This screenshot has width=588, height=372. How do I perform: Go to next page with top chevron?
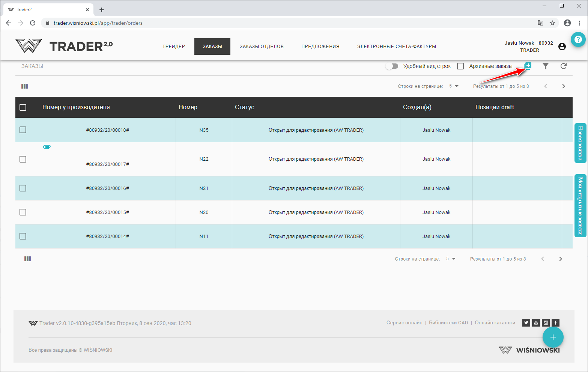(x=563, y=86)
